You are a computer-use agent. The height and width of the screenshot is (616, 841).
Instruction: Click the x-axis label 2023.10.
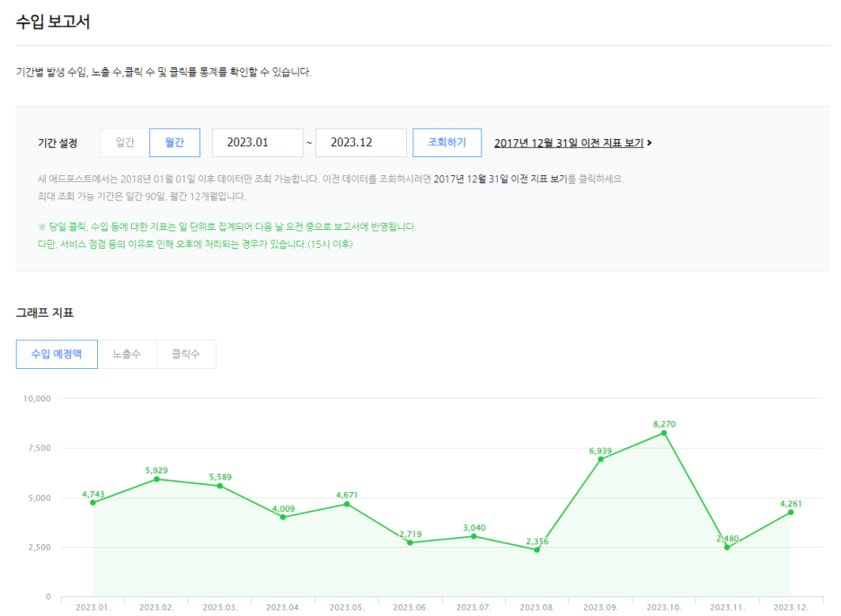click(x=664, y=607)
